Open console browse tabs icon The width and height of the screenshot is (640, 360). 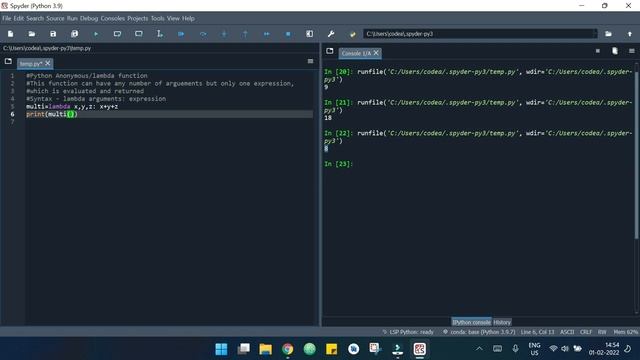[x=330, y=51]
